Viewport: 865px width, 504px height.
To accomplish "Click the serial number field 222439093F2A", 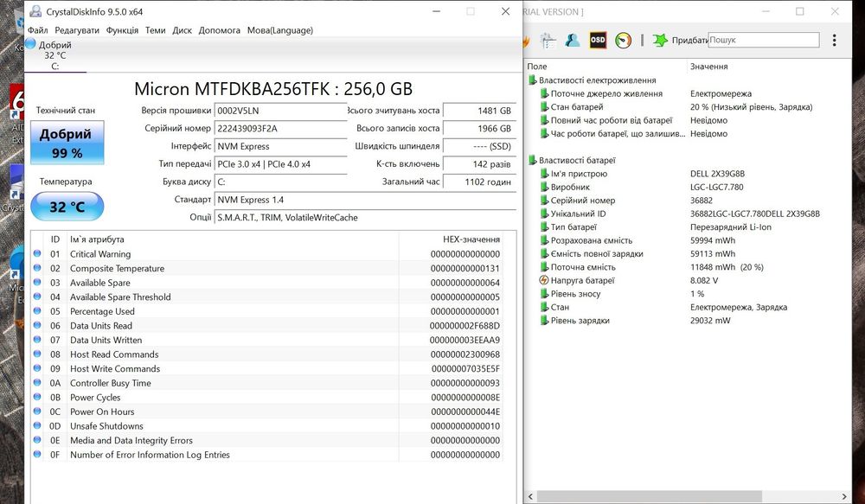I will [x=281, y=129].
